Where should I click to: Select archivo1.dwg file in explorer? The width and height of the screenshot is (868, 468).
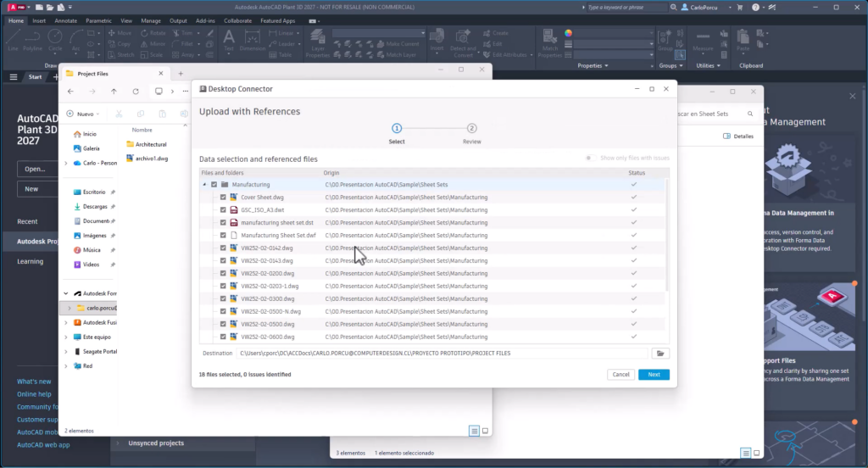(x=147, y=159)
